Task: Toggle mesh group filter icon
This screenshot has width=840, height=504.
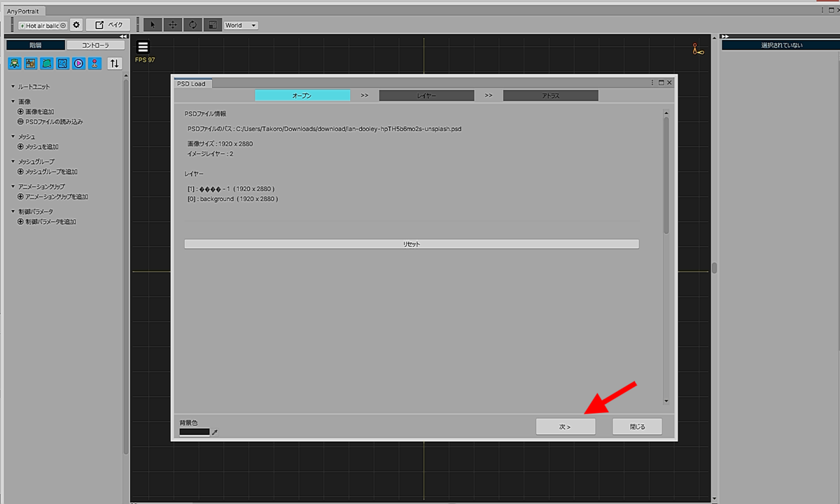Action: point(63,63)
